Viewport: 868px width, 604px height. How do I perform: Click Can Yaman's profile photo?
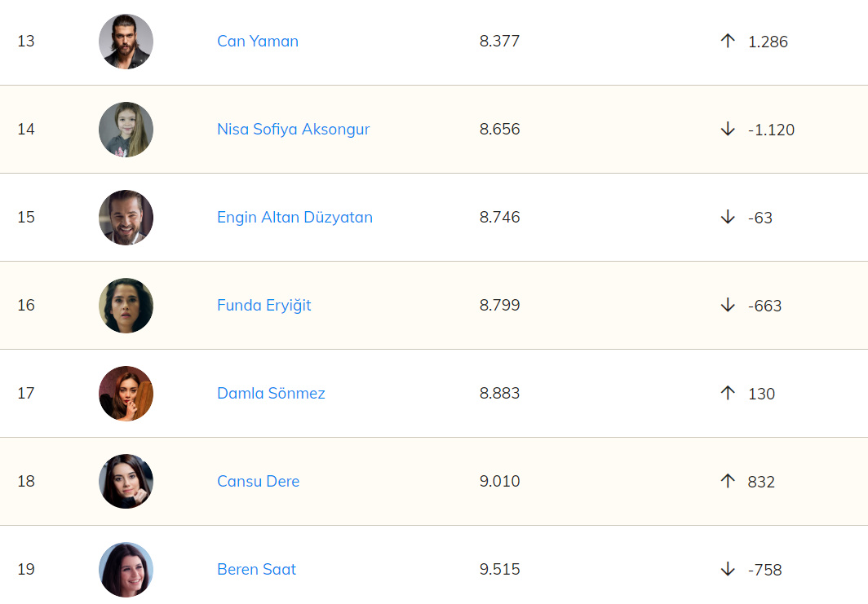tap(126, 42)
